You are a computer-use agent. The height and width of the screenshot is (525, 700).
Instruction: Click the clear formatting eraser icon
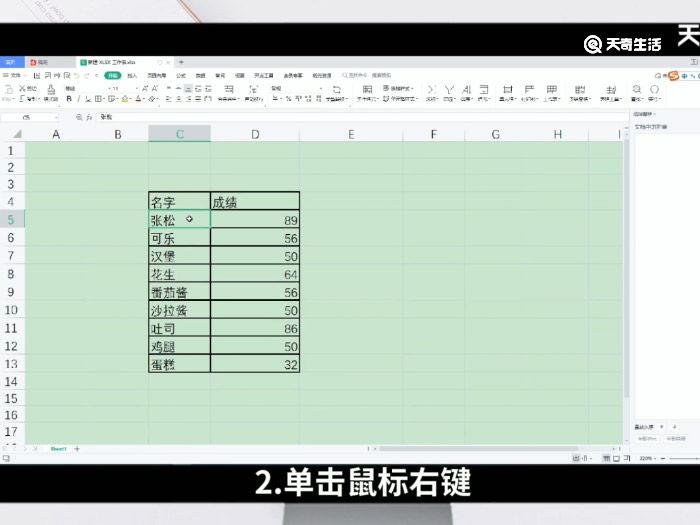point(152,99)
